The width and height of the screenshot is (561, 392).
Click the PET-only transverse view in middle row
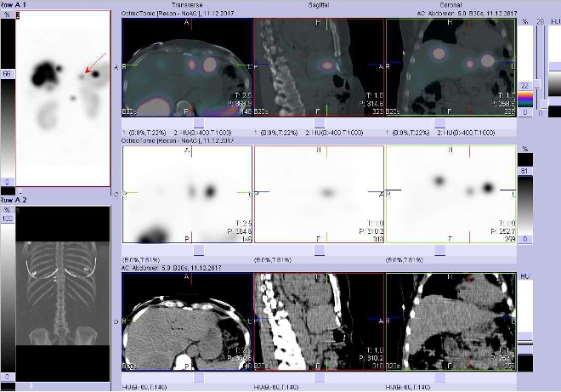pos(187,196)
